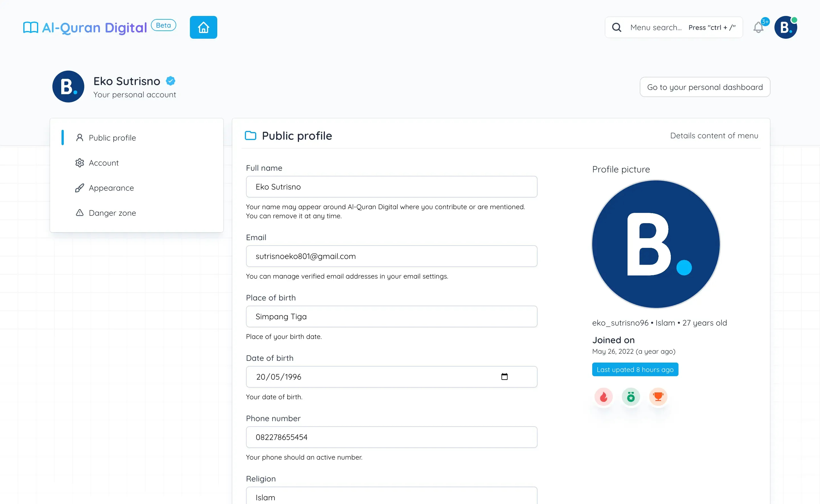Select the Danger zone menu item

coord(112,213)
